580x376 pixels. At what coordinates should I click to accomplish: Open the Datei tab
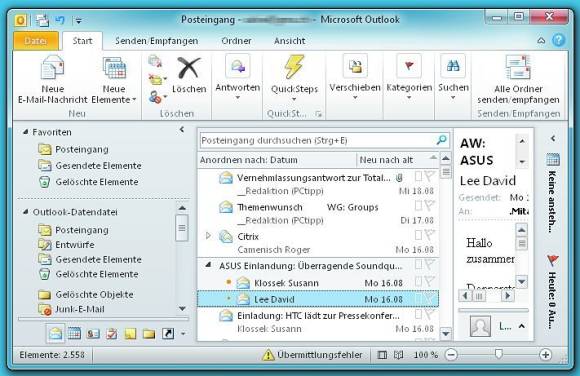(36, 41)
